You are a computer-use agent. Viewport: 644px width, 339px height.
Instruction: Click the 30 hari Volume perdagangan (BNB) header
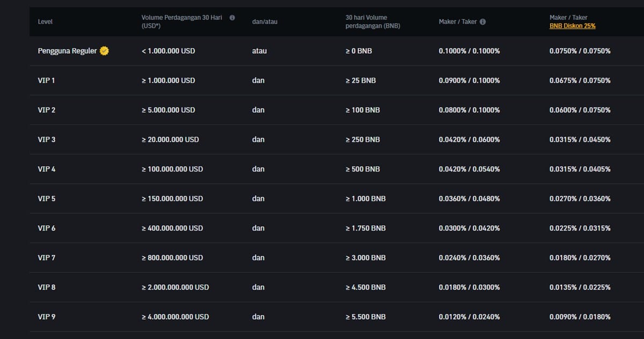[372, 21]
